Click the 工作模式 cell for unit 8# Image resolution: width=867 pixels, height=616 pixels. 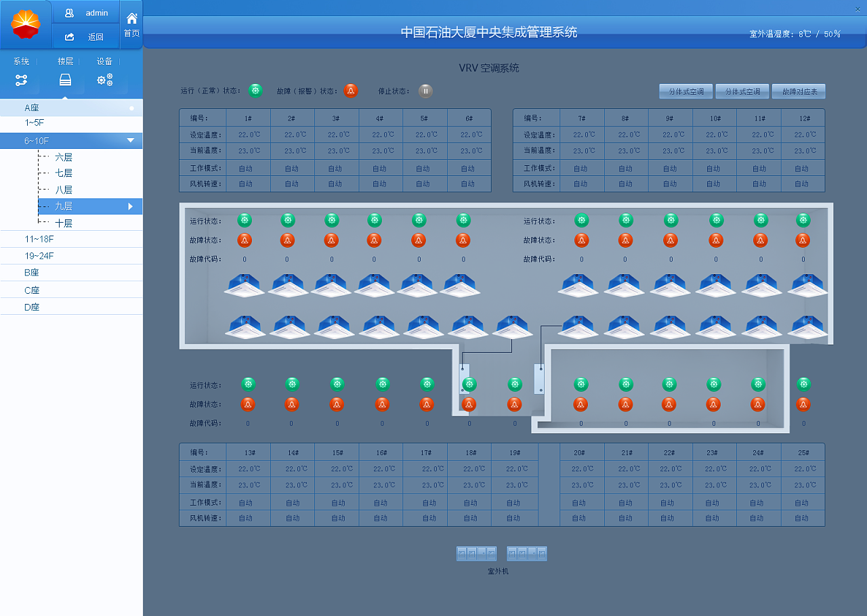625,169
